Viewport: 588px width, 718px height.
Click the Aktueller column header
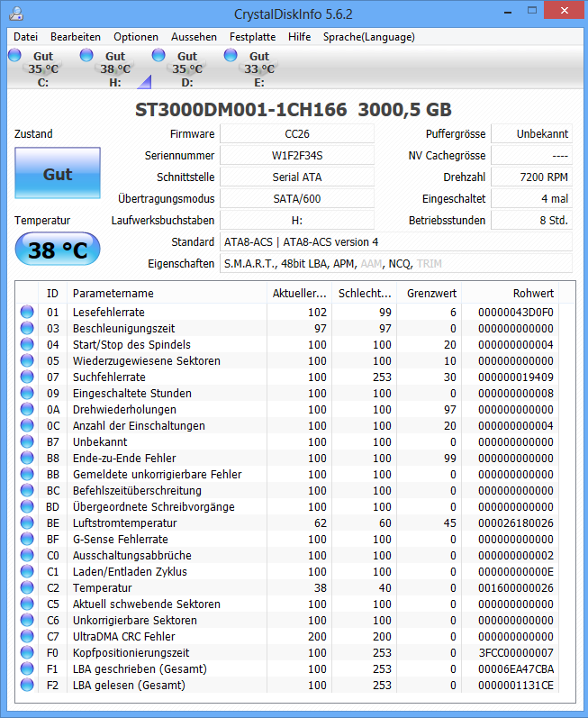click(300, 293)
